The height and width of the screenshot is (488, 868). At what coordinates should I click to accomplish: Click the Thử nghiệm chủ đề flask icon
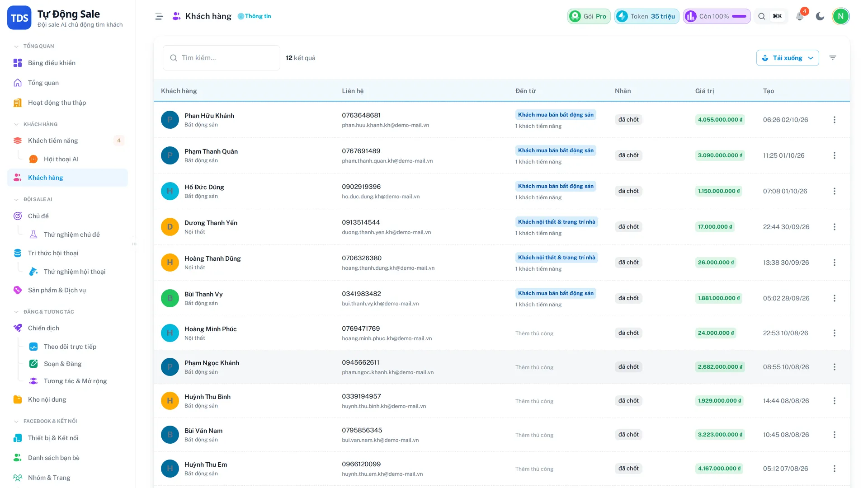tap(33, 235)
